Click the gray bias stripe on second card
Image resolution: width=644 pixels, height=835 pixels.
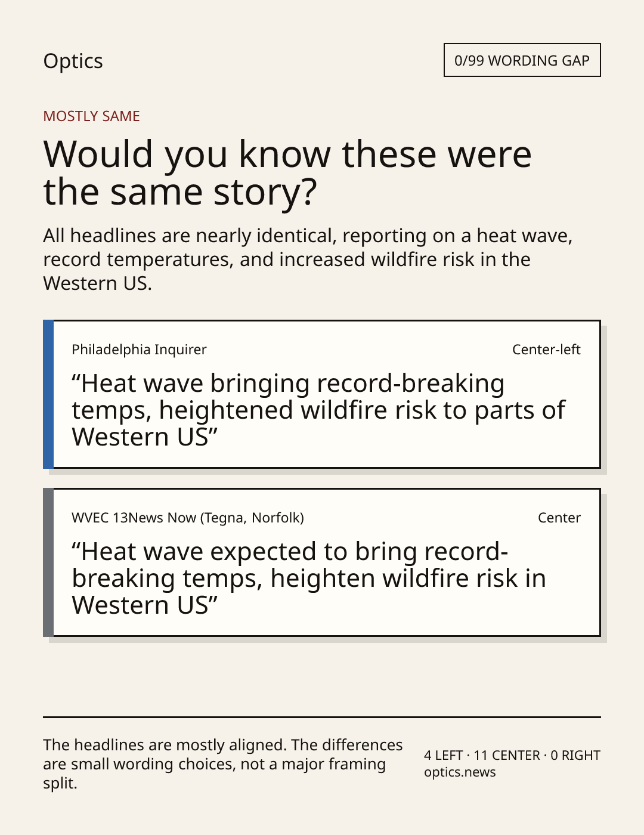coord(48,562)
